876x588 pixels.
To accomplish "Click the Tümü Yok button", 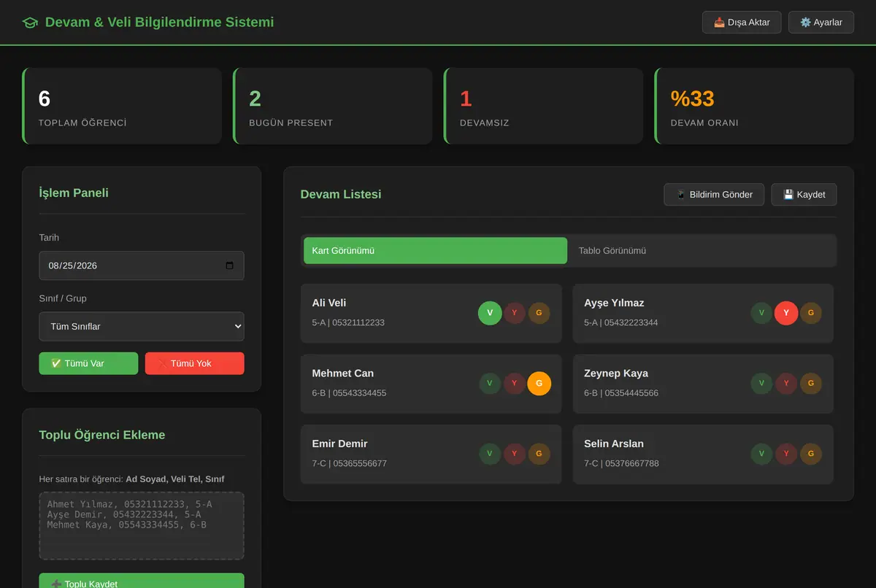I will 195,363.
